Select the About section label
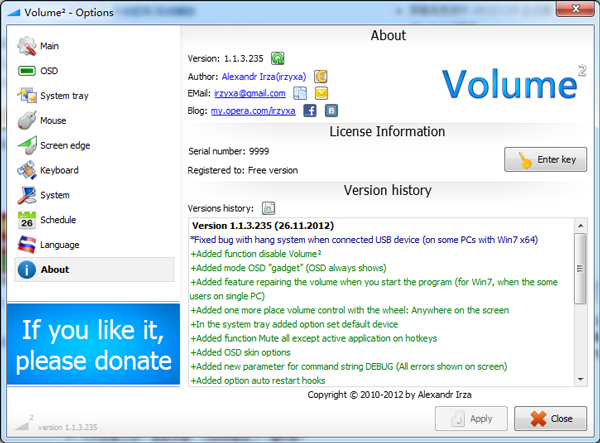The image size is (600, 443). point(55,270)
